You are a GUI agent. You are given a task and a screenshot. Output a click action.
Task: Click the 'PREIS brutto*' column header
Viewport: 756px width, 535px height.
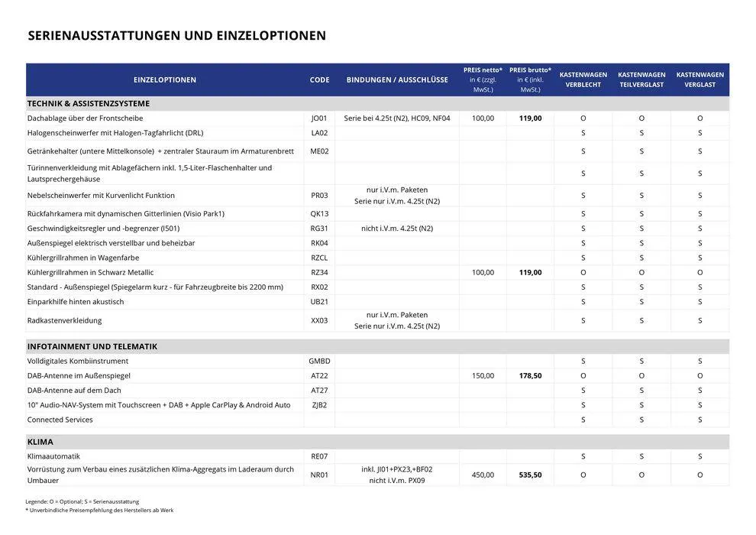[x=528, y=70]
